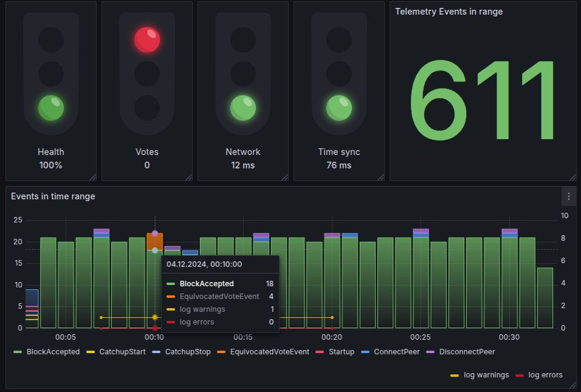
Task: Toggle ConnectPeer series in legend
Action: pyautogui.click(x=390, y=352)
